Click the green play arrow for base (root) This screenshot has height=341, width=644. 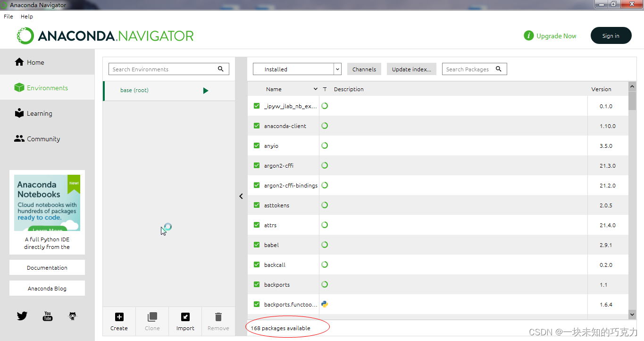[x=206, y=91]
